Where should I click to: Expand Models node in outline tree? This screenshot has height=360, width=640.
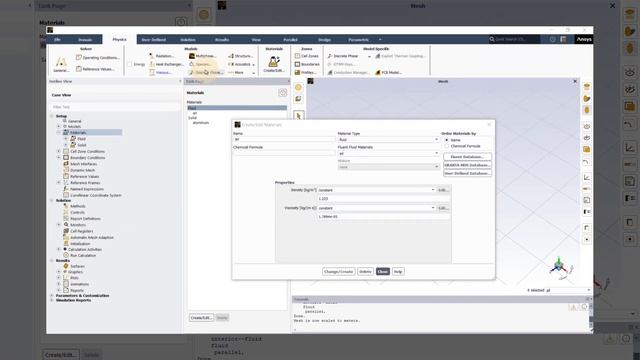[x=58, y=127]
